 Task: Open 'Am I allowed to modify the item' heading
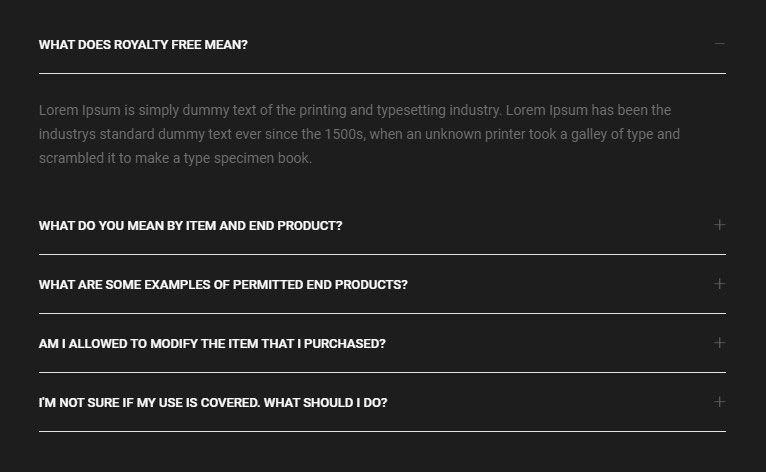point(212,344)
